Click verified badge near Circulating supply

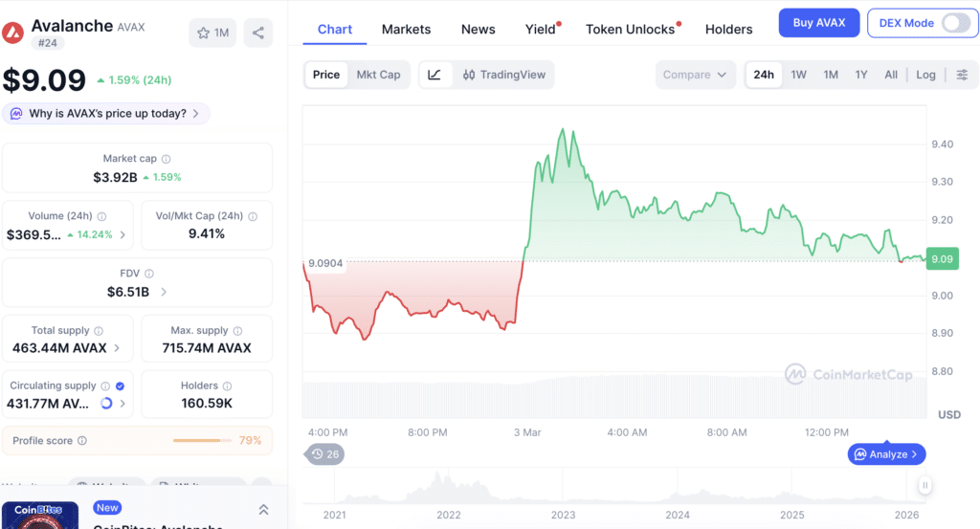tap(120, 386)
